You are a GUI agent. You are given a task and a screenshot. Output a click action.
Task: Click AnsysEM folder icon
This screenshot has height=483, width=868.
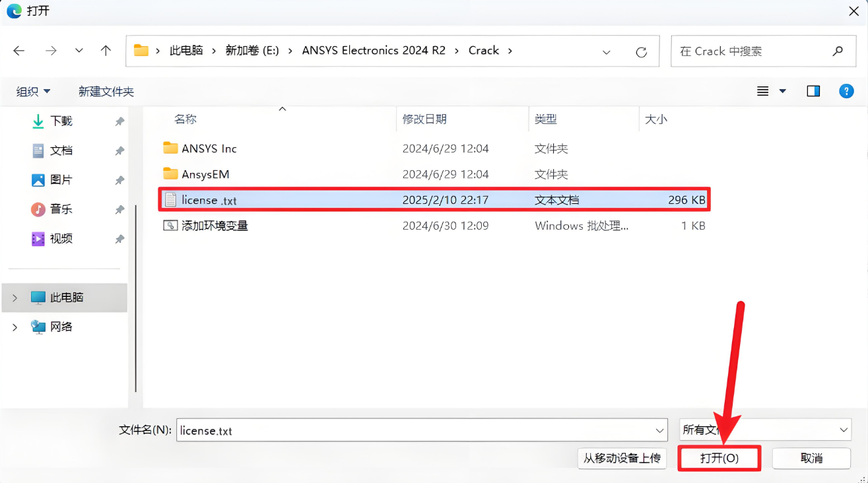point(170,174)
